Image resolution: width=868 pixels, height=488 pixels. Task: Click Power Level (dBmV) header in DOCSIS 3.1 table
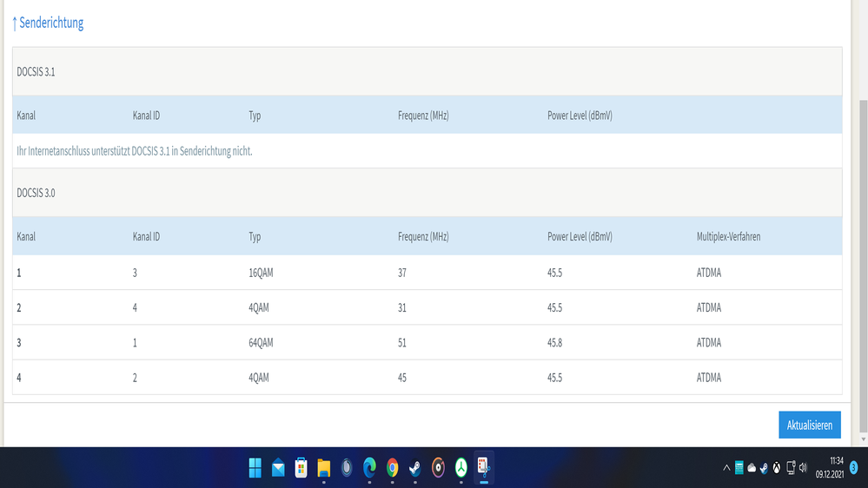coord(580,115)
